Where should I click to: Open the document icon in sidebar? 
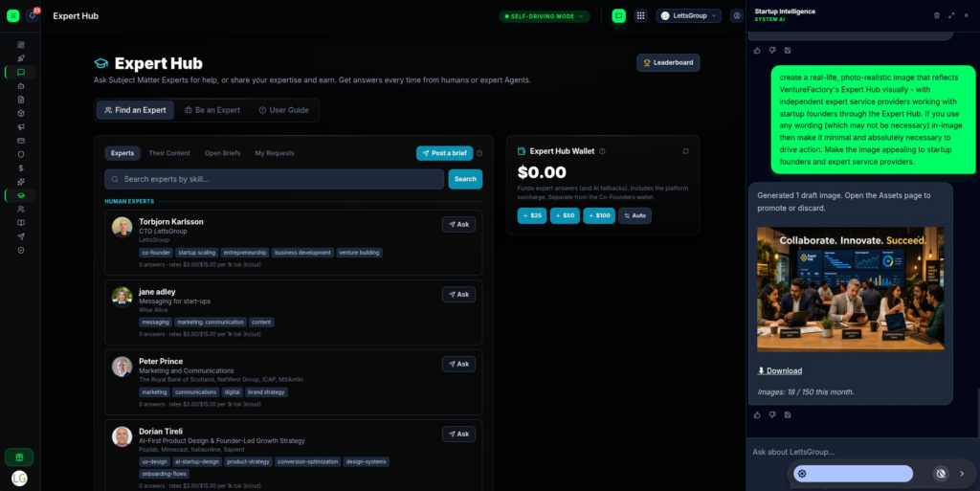pos(21,100)
